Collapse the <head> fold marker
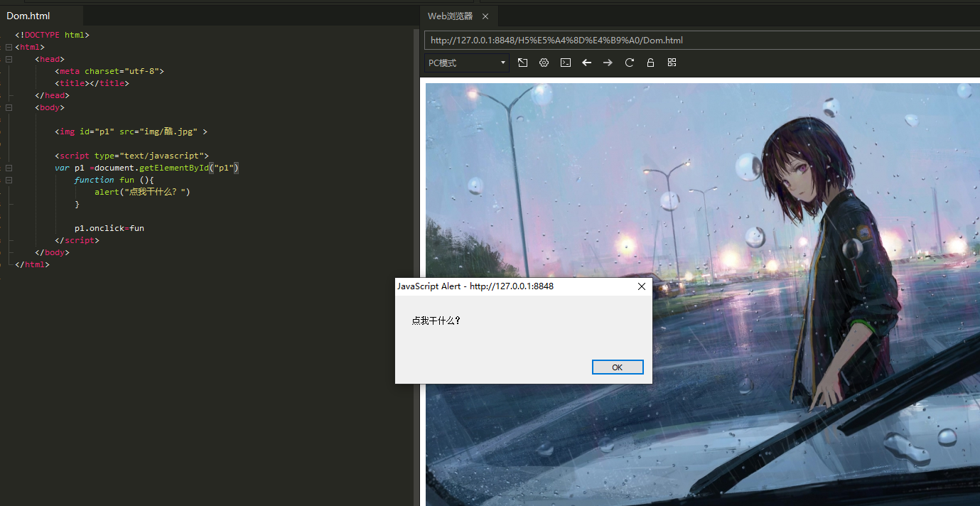The image size is (980, 506). (x=9, y=59)
